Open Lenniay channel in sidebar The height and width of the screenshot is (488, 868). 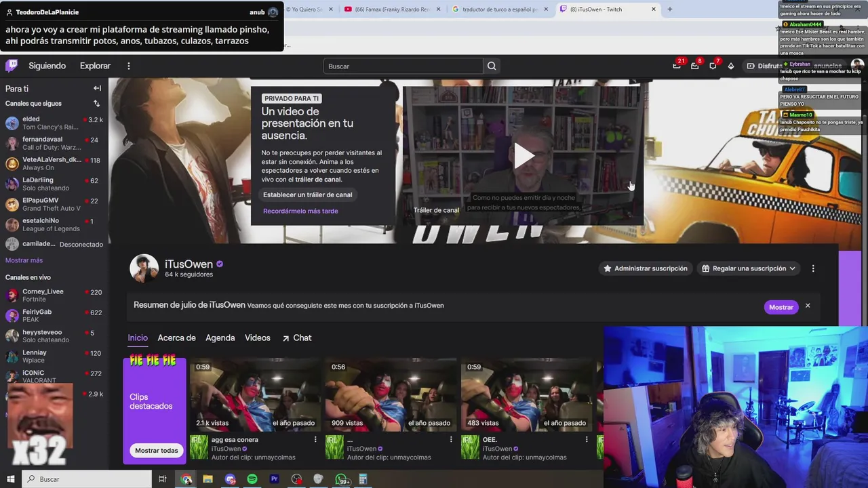click(x=54, y=357)
